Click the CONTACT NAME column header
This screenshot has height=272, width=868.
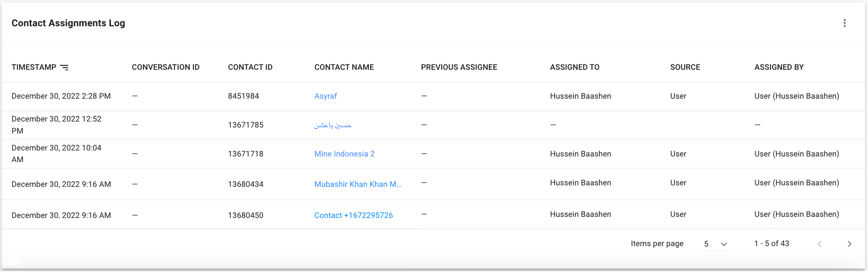[344, 67]
